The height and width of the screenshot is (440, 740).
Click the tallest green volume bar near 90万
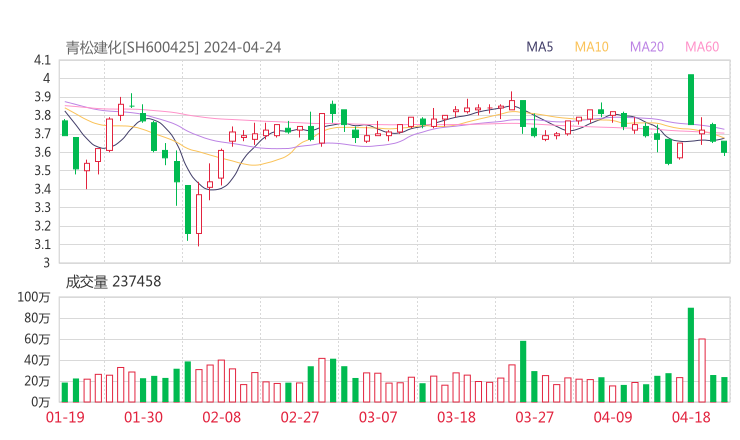(x=691, y=355)
